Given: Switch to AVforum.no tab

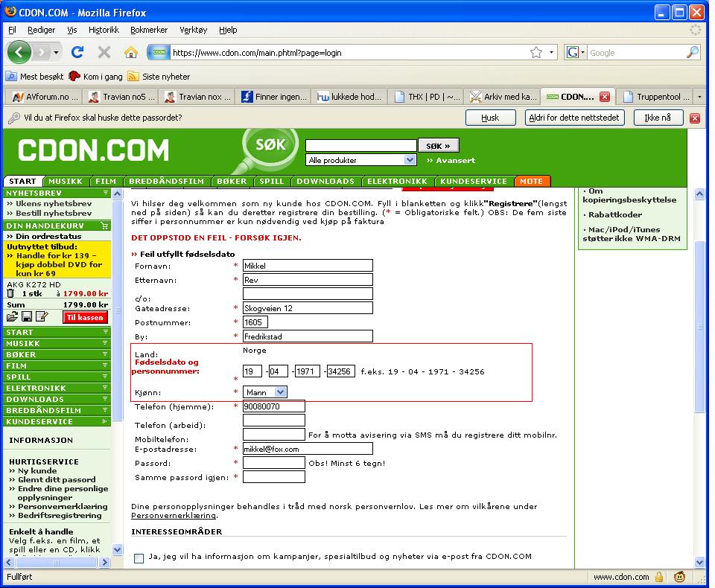Looking at the screenshot, I should pos(44,97).
